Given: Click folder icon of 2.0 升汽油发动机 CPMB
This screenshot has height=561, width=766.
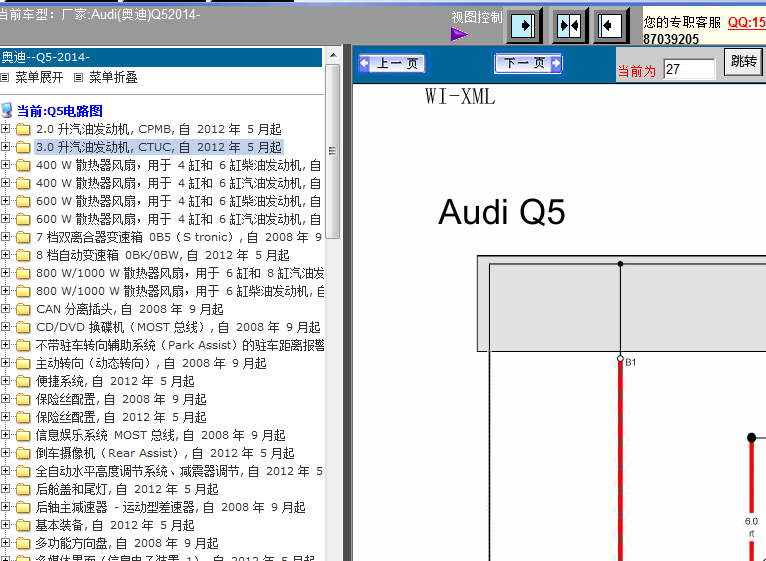Looking at the screenshot, I should [23, 129].
